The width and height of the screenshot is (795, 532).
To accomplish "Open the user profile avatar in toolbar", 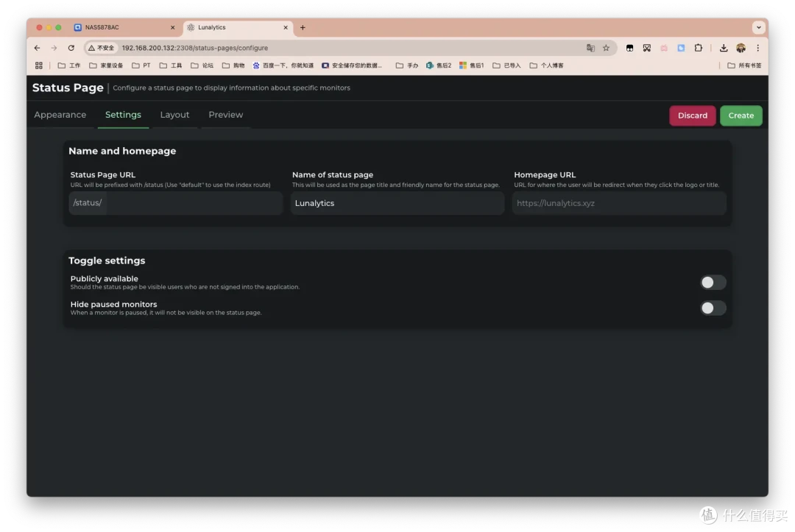I will 741,48.
